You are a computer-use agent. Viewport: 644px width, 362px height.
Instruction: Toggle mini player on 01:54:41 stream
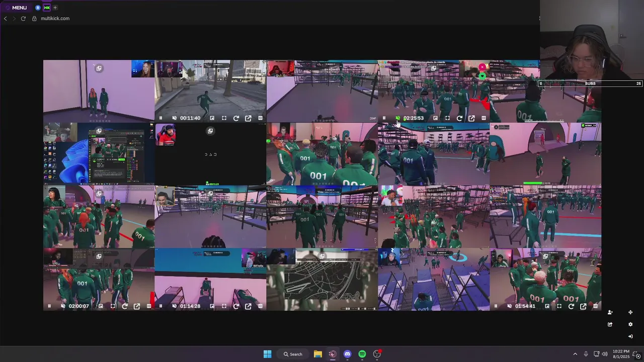pyautogui.click(x=547, y=306)
